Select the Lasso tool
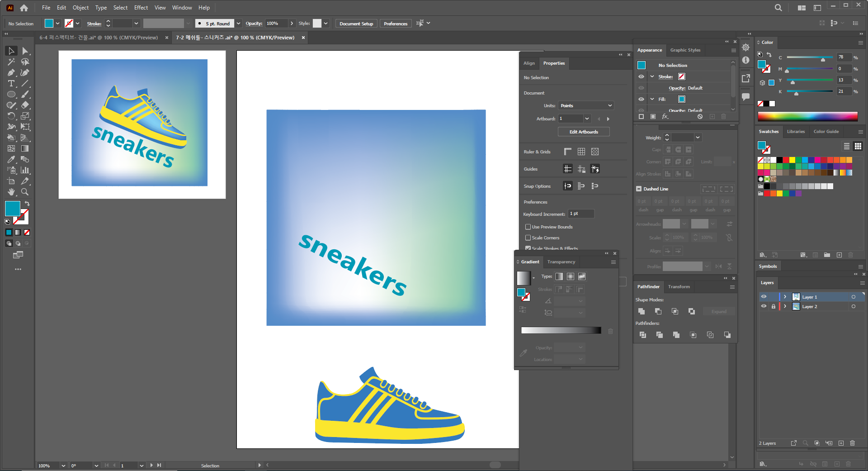Screen dimensions: 868x471 pyautogui.click(x=25, y=62)
